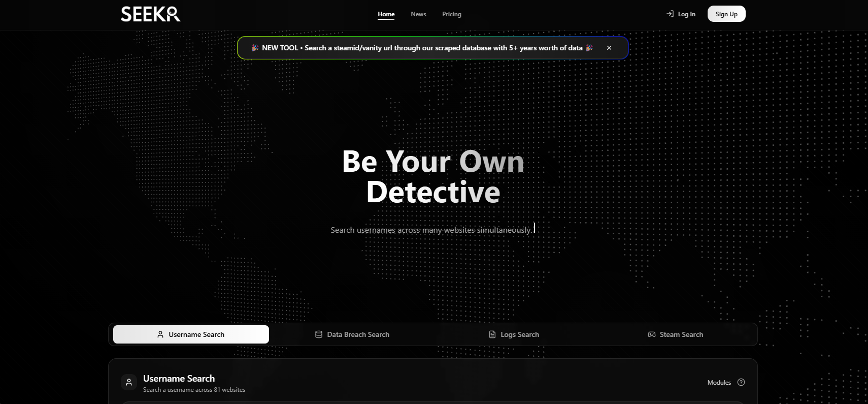
Task: Click the Sign Up button
Action: tap(726, 14)
